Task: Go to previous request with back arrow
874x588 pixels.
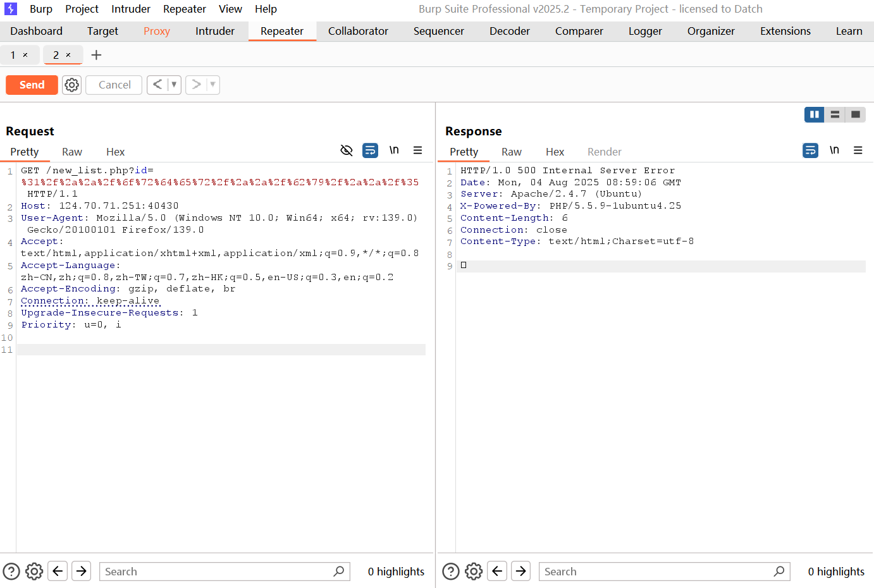Action: tap(157, 85)
